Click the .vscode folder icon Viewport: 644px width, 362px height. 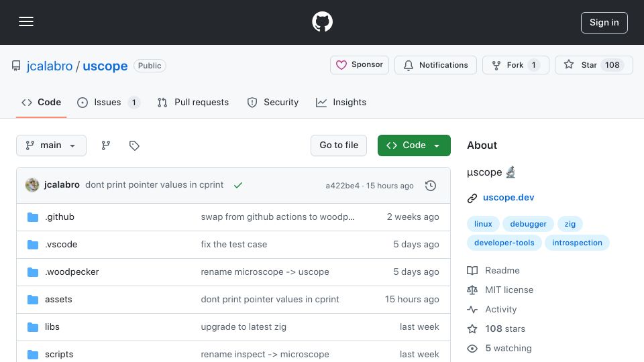point(33,245)
